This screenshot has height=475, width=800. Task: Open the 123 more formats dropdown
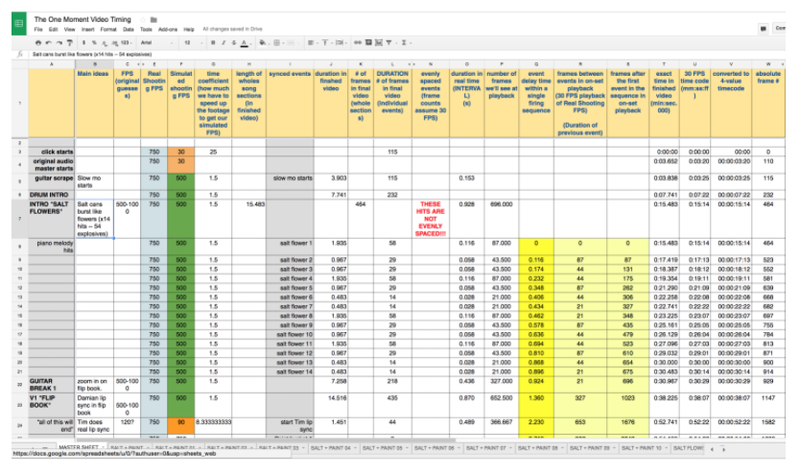127,43
